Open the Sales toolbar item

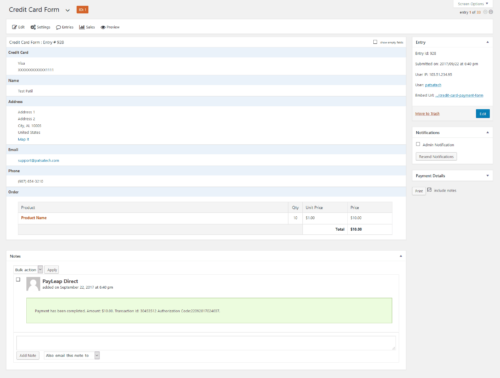coord(87,27)
